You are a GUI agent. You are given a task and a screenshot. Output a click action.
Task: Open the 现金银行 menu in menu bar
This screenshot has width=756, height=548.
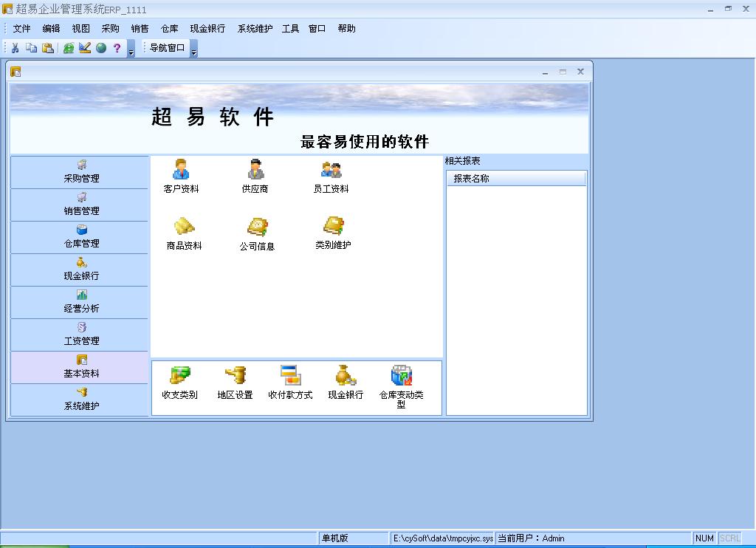[x=207, y=29]
